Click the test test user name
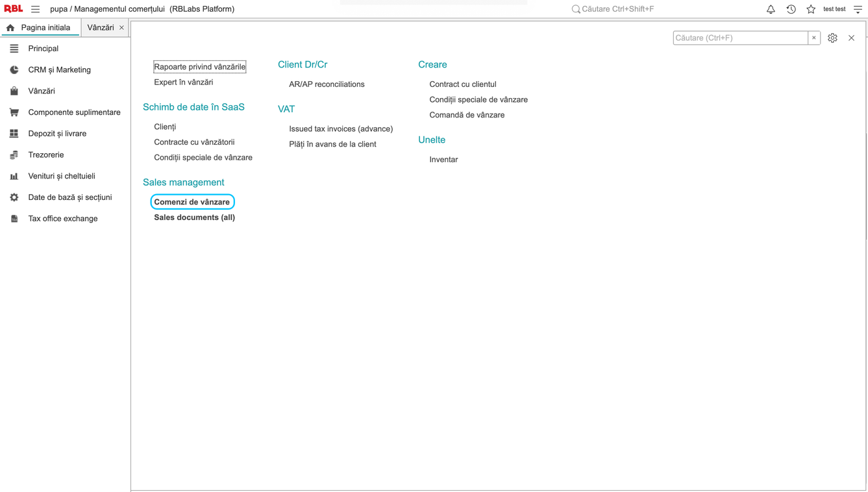Screen dimensions: 868x492 (834, 9)
